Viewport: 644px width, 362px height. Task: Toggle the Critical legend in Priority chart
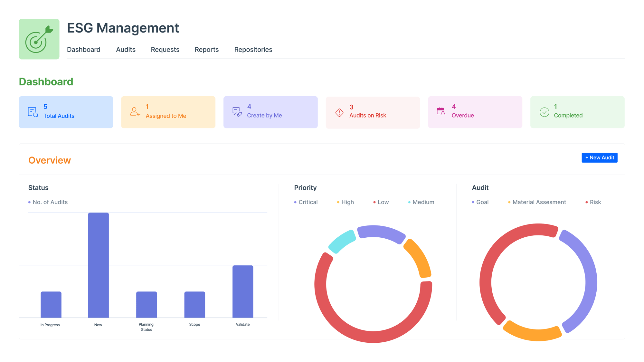tap(306, 202)
